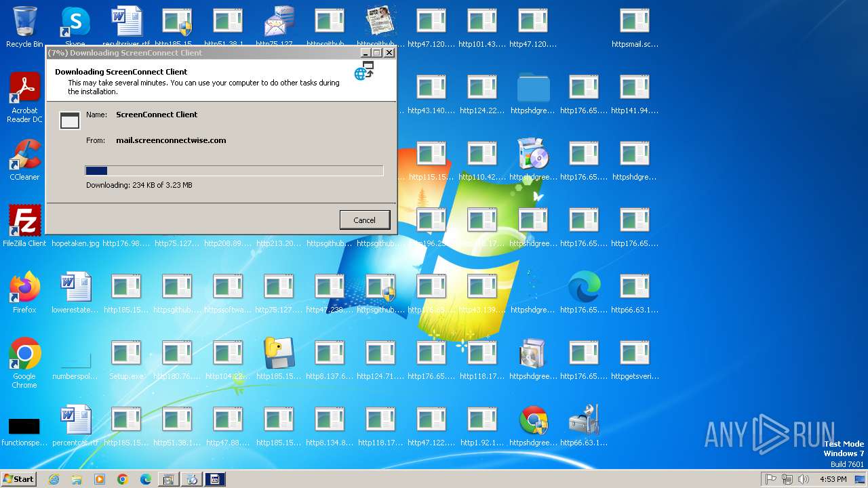
Task: Open the Recycle Bin desktop icon
Action: (24, 27)
